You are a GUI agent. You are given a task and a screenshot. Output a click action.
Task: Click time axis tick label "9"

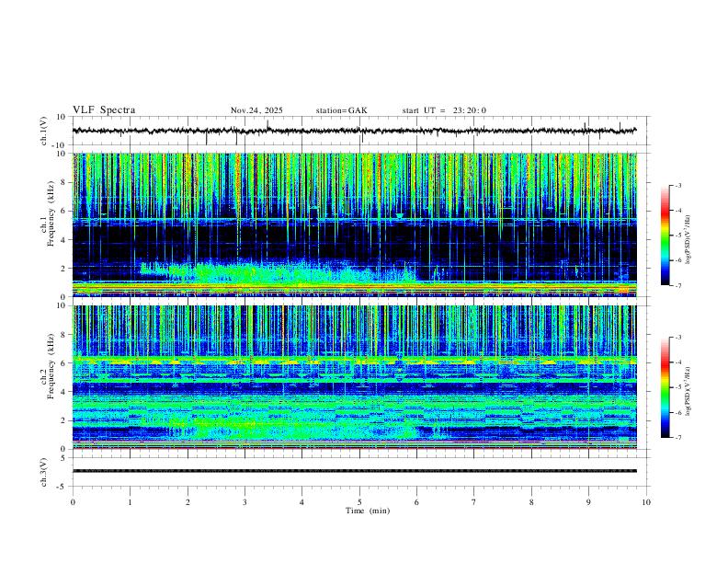[x=588, y=502]
